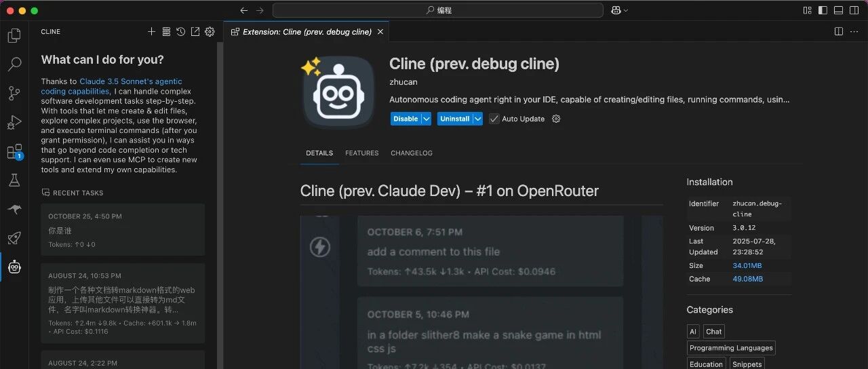Toggle Primary Side Bar visibility

[823, 10]
